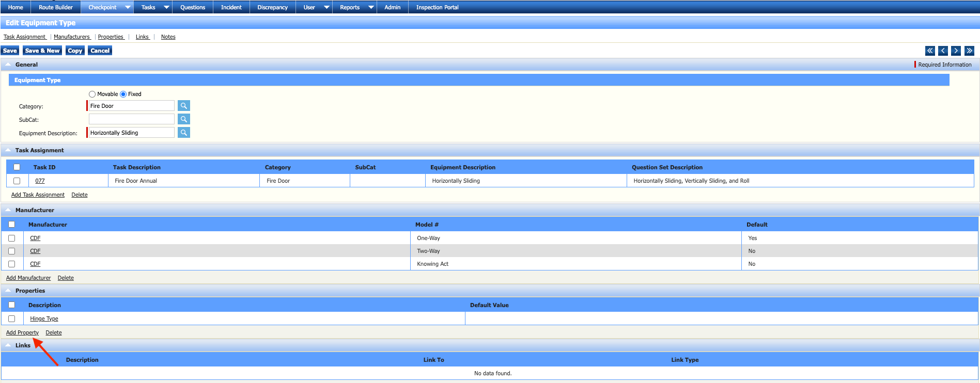Jump to Properties anchor link at top

(x=111, y=37)
